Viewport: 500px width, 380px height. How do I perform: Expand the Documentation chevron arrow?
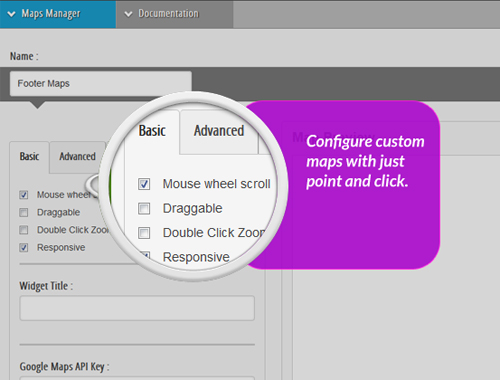(128, 14)
